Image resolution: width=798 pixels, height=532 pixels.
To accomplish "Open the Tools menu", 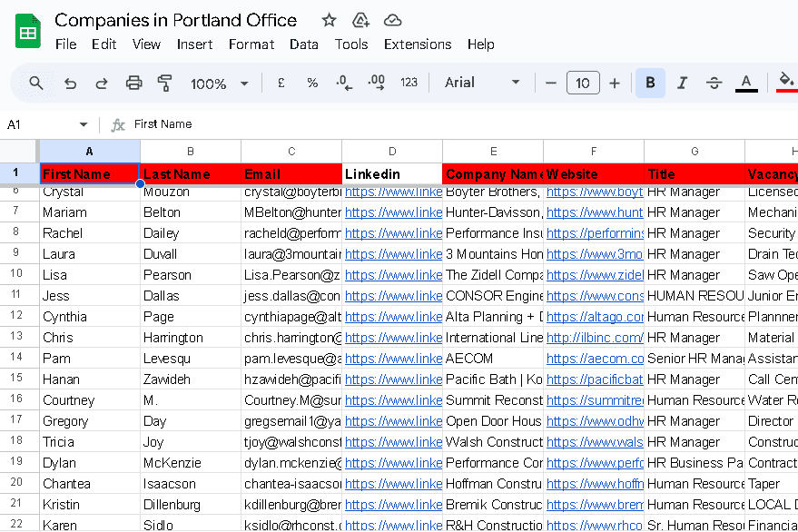I will (351, 44).
